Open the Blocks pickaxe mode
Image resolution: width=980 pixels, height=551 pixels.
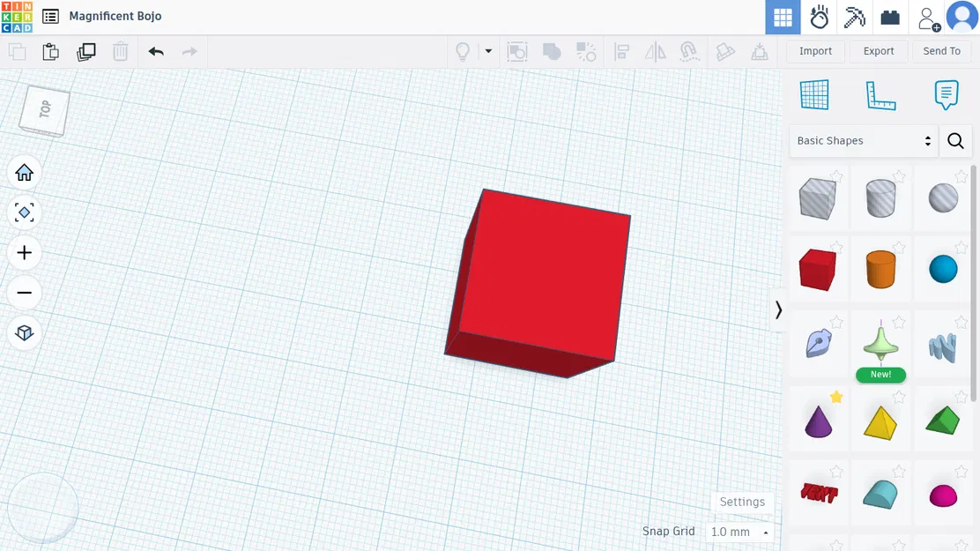[x=854, y=18]
